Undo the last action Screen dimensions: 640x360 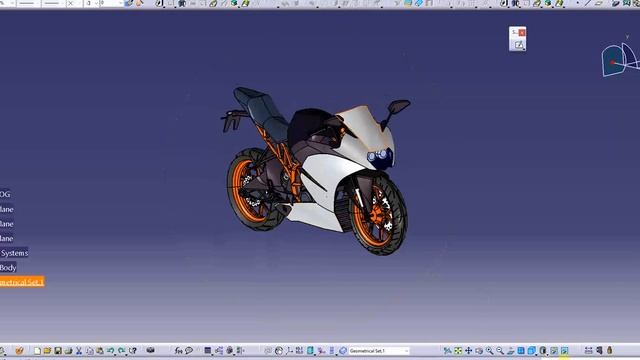[x=111, y=351]
